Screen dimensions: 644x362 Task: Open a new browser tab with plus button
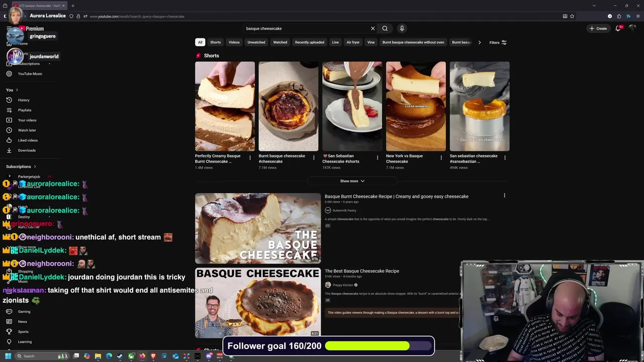(x=72, y=6)
